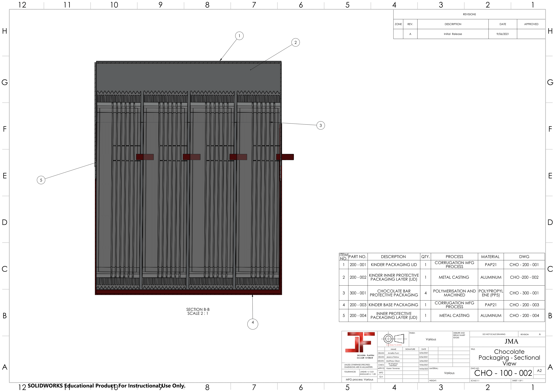Click the revision date '9/06/2021' in revisions table
Image resolution: width=555 pixels, height=392 pixels.
[x=503, y=34]
